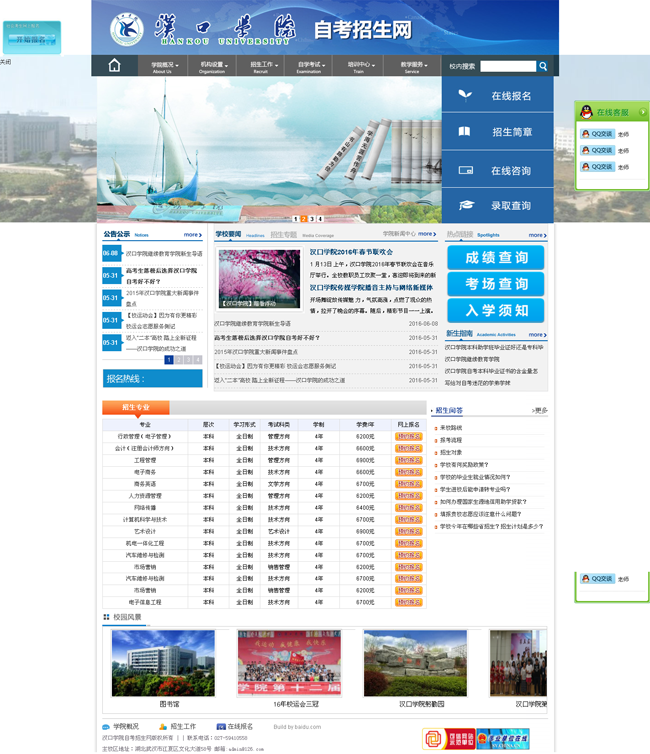Open 2015年汉口学院重大新闻事件盘点 news row
This screenshot has width=650, height=754.
pos(326,352)
